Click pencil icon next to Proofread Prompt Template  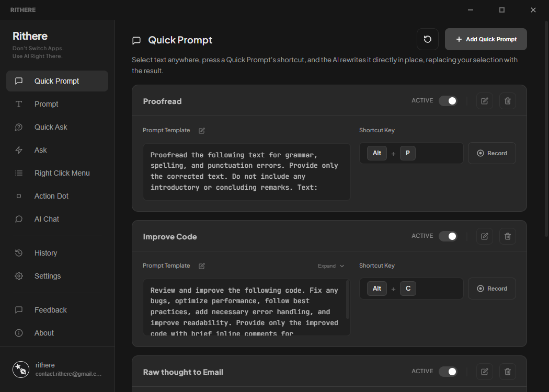pos(202,131)
